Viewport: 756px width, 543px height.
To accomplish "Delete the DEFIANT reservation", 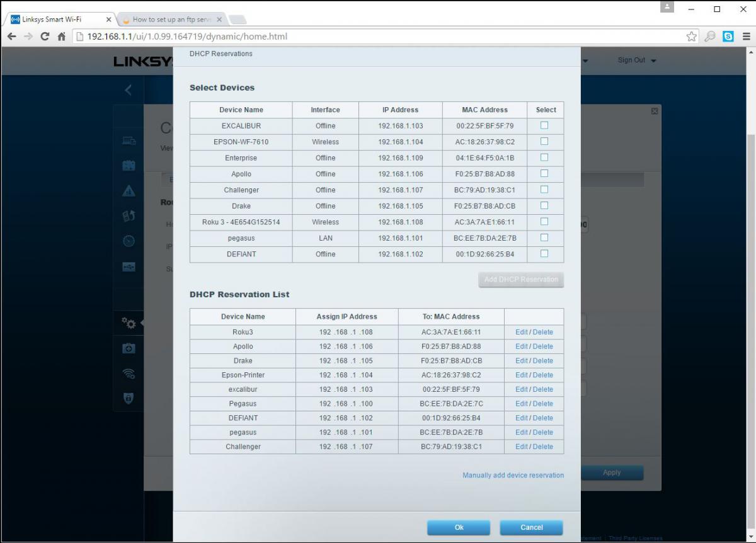I will tap(542, 418).
